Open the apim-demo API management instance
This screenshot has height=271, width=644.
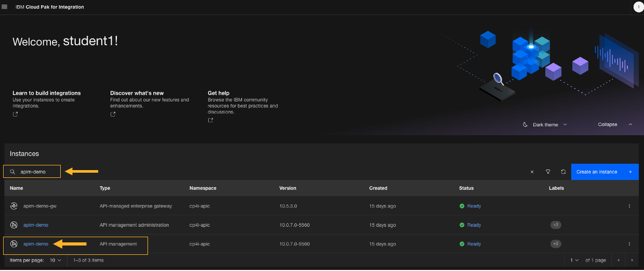(x=36, y=244)
